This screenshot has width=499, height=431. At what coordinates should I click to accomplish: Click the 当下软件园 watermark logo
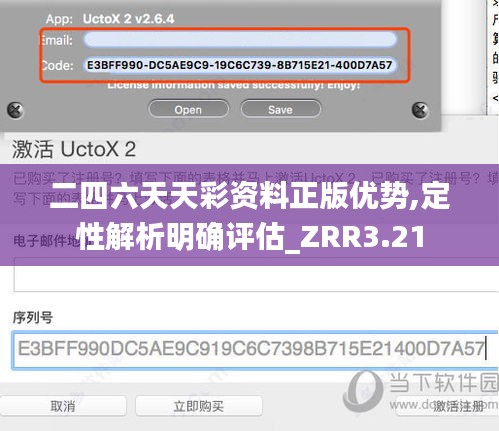pos(363,391)
